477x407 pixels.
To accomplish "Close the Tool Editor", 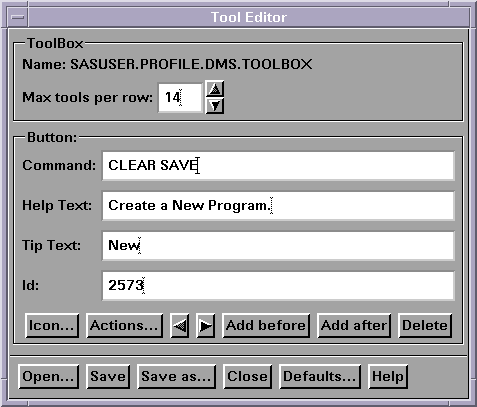I will click(248, 376).
